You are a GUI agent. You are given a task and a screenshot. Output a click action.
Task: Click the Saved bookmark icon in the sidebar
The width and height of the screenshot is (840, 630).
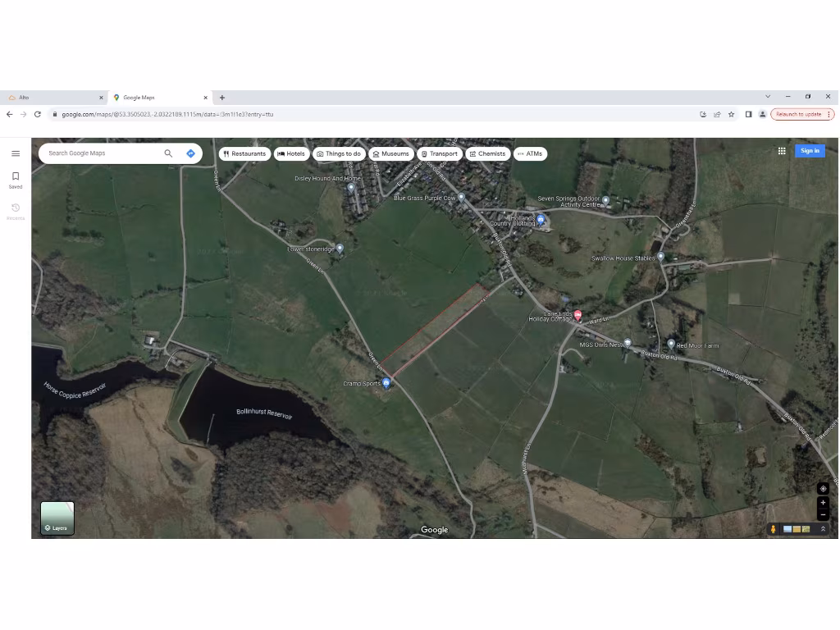pyautogui.click(x=15, y=176)
